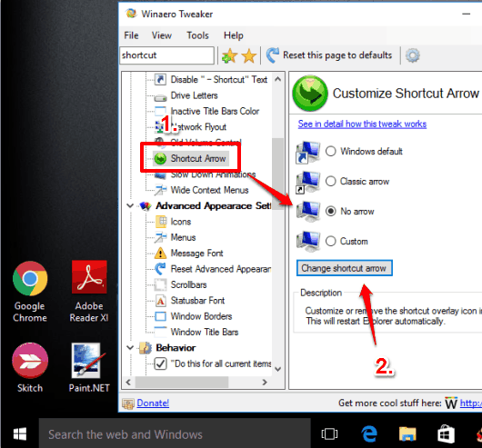Open the Tools menu
The image size is (482, 448).
(197, 35)
